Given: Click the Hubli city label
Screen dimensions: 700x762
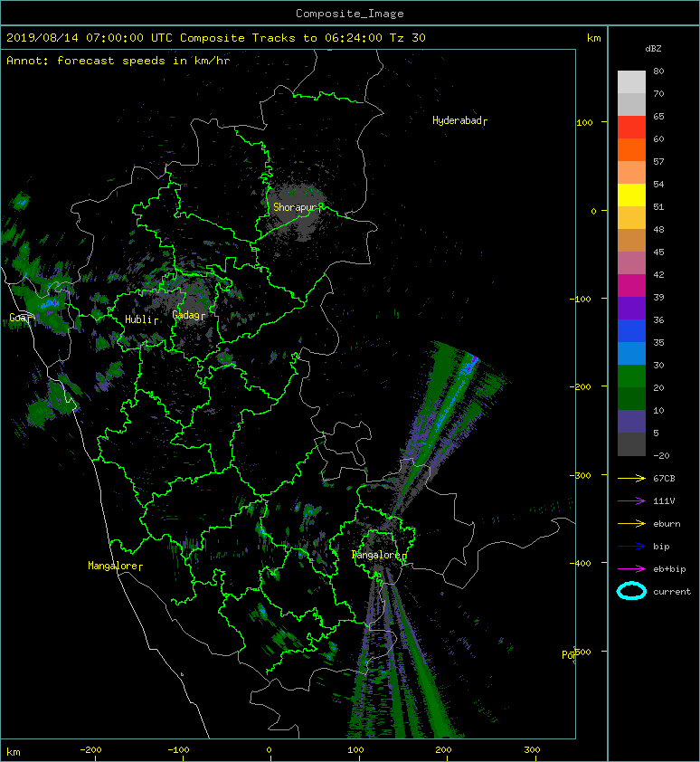Looking at the screenshot, I should pyautogui.click(x=141, y=319).
